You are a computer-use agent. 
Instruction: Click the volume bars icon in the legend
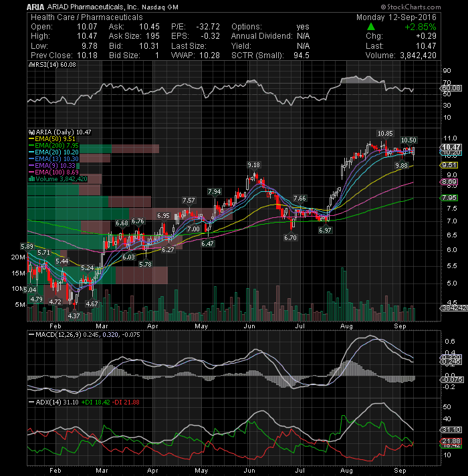(31, 178)
